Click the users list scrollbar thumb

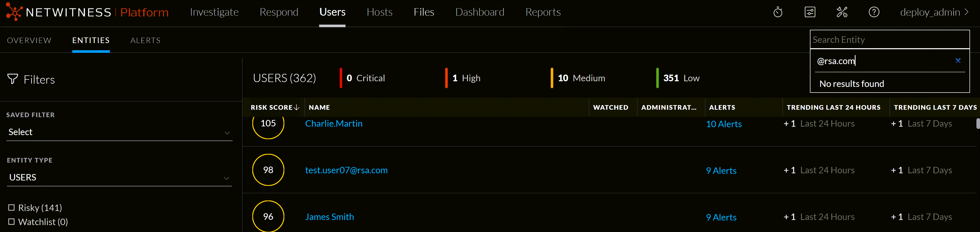978,124
